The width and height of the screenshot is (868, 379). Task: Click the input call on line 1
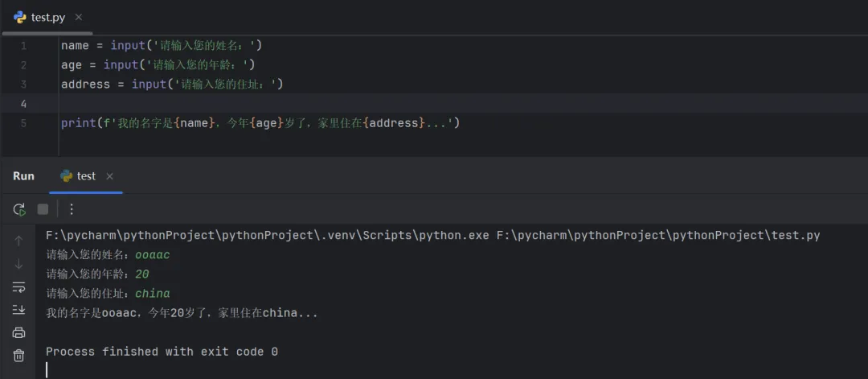(x=127, y=45)
